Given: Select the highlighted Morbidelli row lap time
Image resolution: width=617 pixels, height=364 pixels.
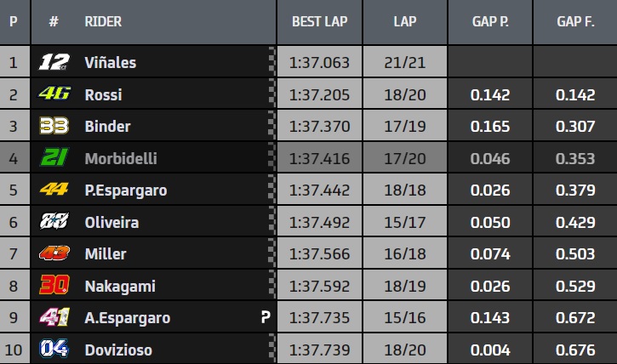Looking at the screenshot, I should point(319,158).
